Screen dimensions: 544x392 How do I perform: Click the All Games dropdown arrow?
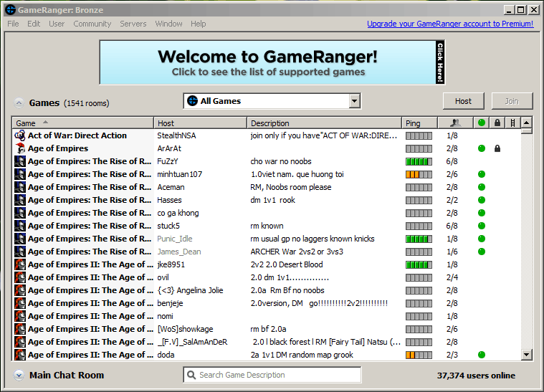pyautogui.click(x=354, y=101)
